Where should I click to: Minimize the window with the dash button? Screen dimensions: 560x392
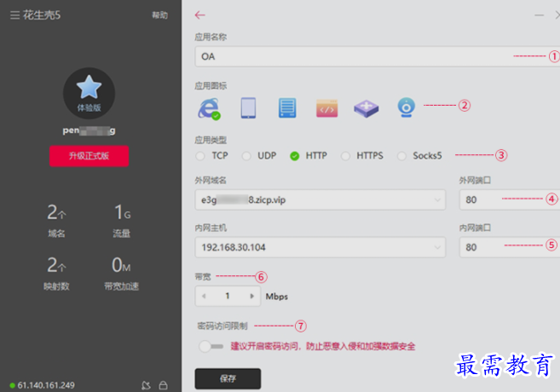pyautogui.click(x=540, y=15)
